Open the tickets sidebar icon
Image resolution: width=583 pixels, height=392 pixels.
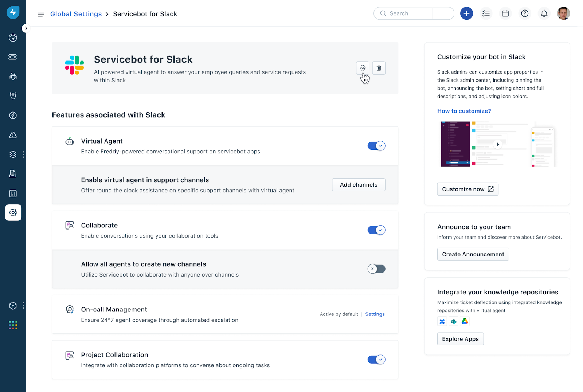(x=13, y=57)
